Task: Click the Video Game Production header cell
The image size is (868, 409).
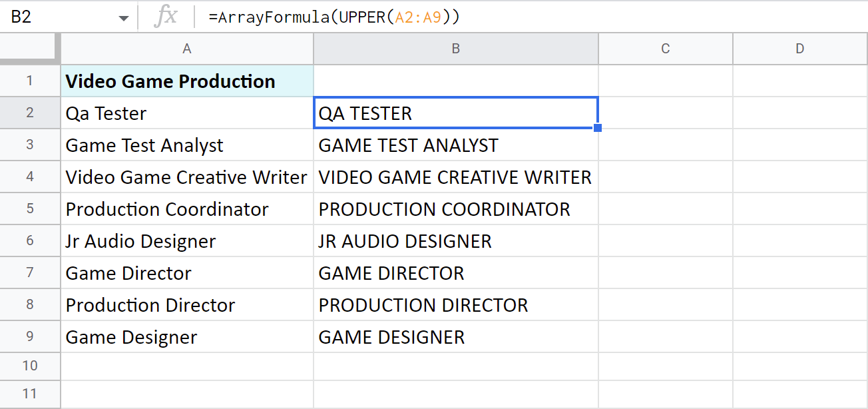Action: pyautogui.click(x=187, y=81)
